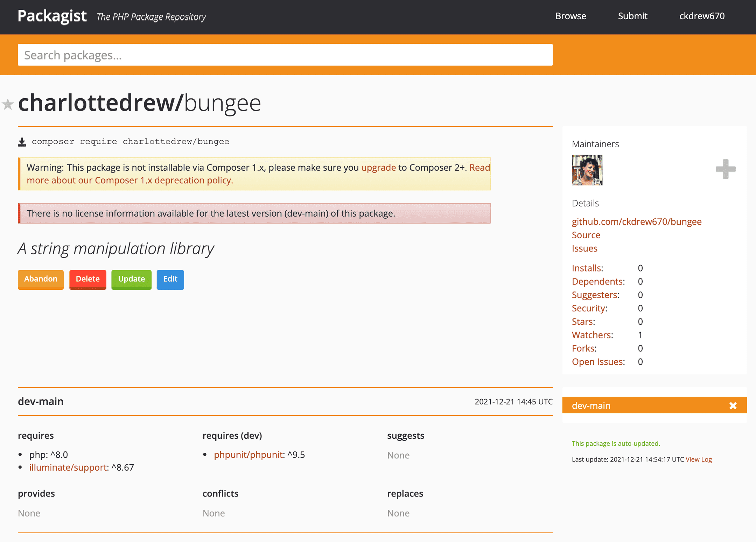756x542 pixels.
Task: Click the maintainer avatar photo
Action: pos(587,170)
